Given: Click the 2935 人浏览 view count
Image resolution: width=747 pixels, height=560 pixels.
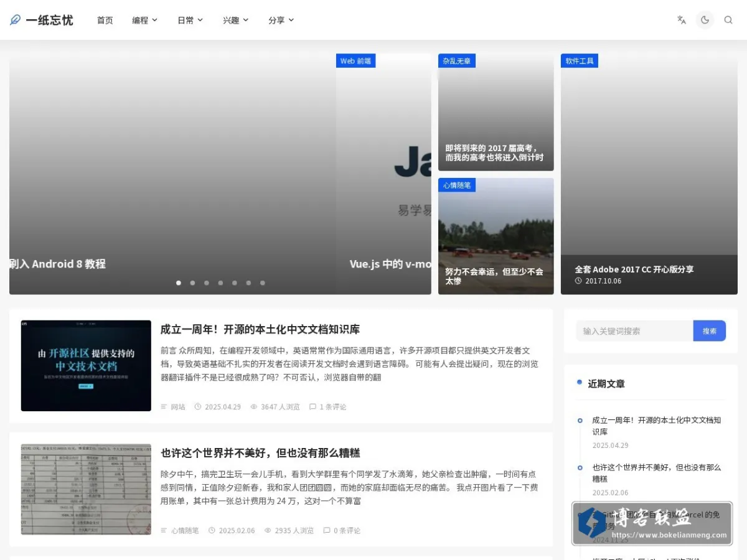Looking at the screenshot, I should (x=294, y=531).
